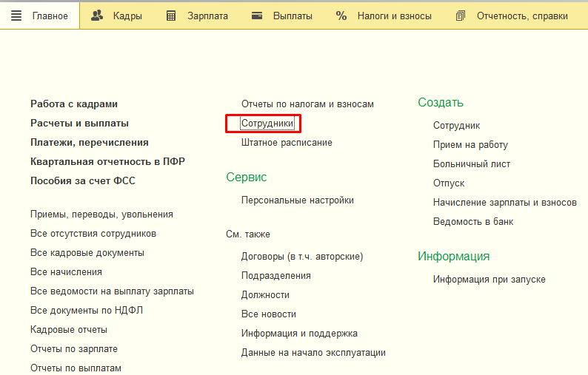This screenshot has height=375, width=588.
Task: Open Все документы по НДФЛ
Action: tap(87, 311)
